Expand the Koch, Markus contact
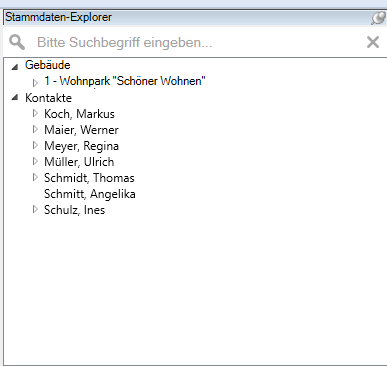The image size is (387, 366). 35,113
